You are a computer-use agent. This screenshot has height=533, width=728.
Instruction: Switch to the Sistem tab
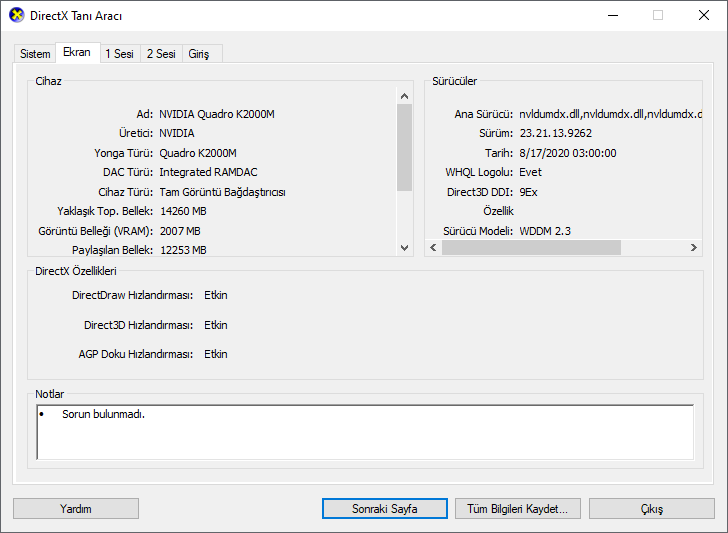(35, 54)
